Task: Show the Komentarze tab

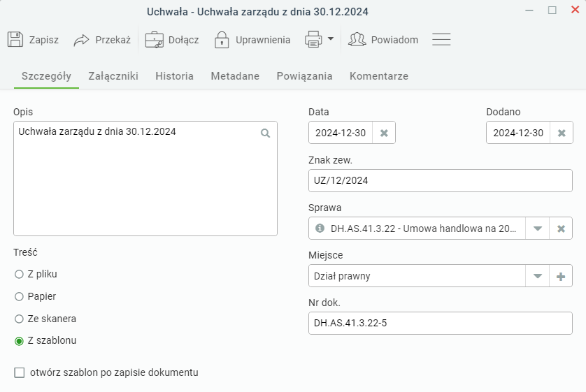Action: [379, 76]
